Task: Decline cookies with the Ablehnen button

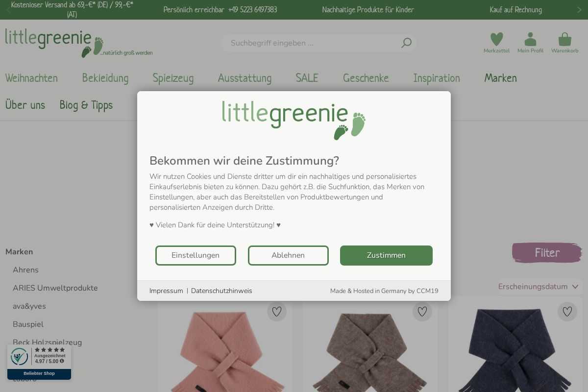Action: (x=288, y=255)
